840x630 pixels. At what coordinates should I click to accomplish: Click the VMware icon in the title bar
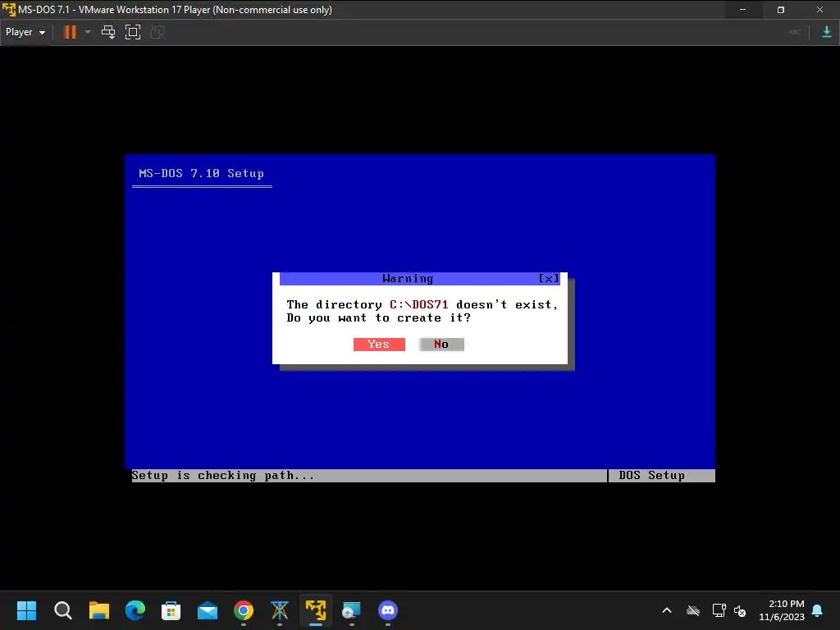pyautogui.click(x=9, y=10)
